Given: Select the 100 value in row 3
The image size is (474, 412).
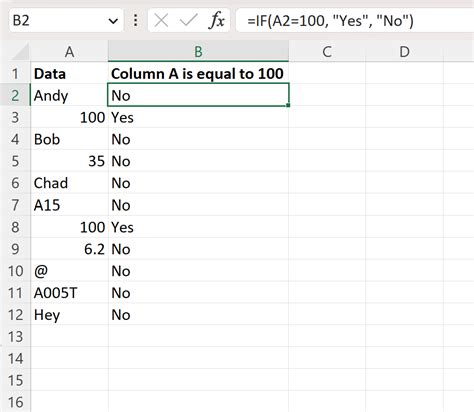Looking at the screenshot, I should click(x=69, y=117).
